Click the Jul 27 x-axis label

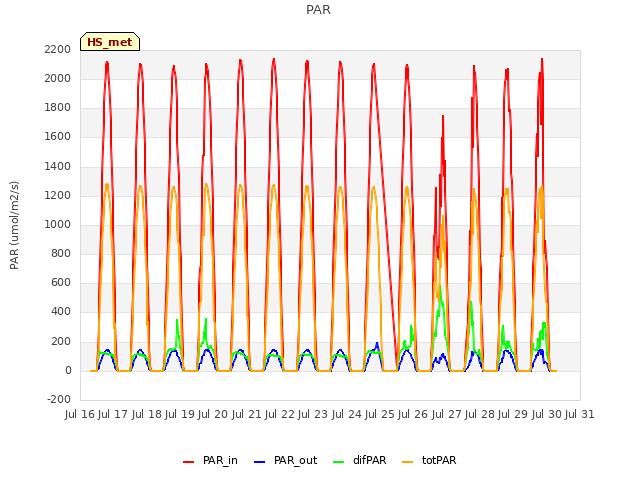(x=447, y=414)
